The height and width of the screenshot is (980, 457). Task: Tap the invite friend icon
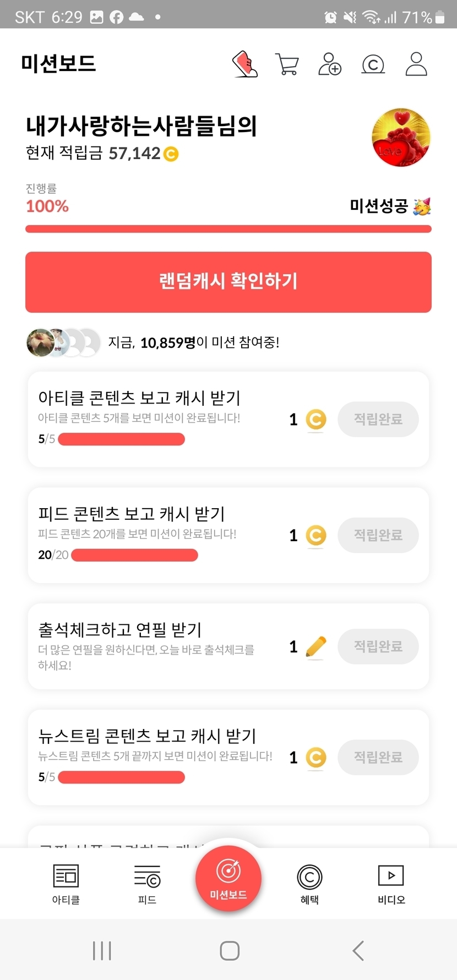click(330, 64)
